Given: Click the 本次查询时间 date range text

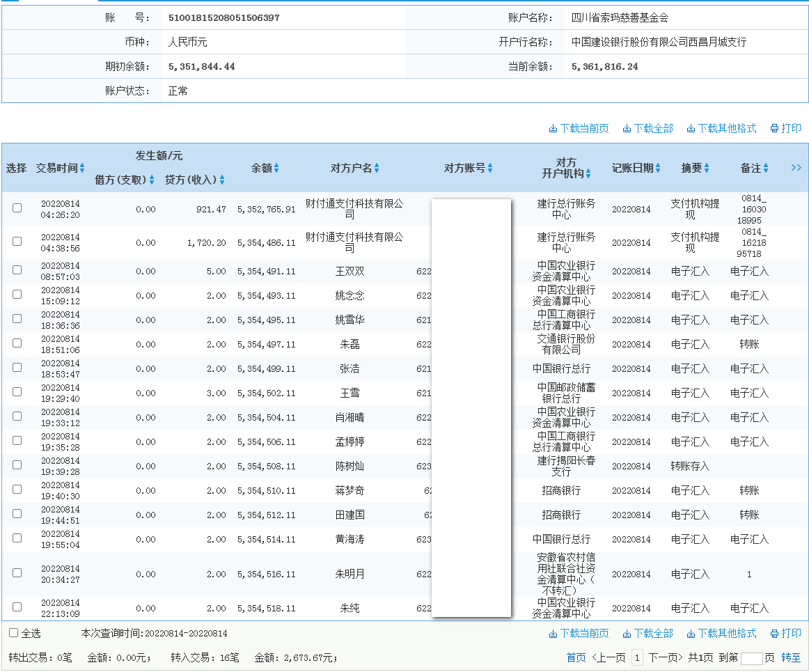Looking at the screenshot, I should (155, 633).
